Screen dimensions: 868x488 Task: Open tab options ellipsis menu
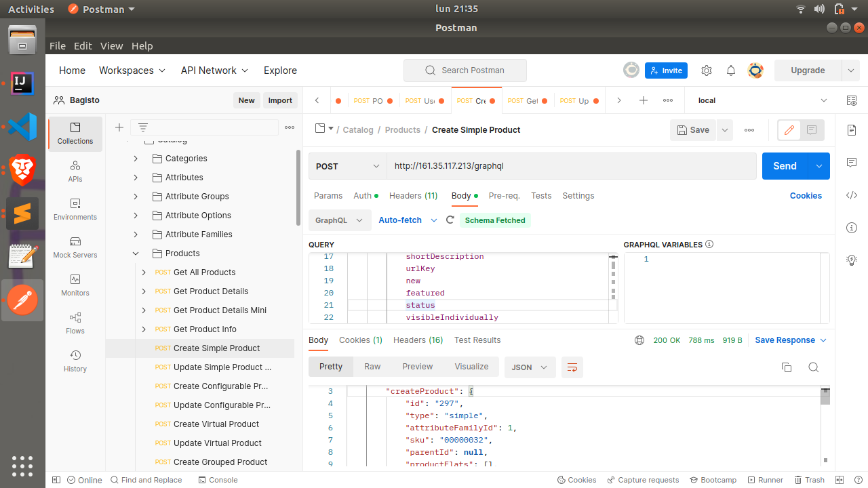coord(668,100)
